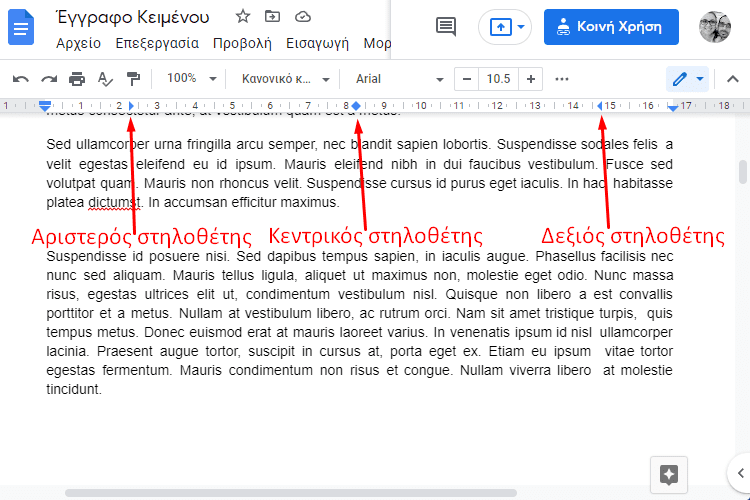This screenshot has width=750, height=500.
Task: Select the center tab stop diamond on ruler
Action: [x=356, y=106]
